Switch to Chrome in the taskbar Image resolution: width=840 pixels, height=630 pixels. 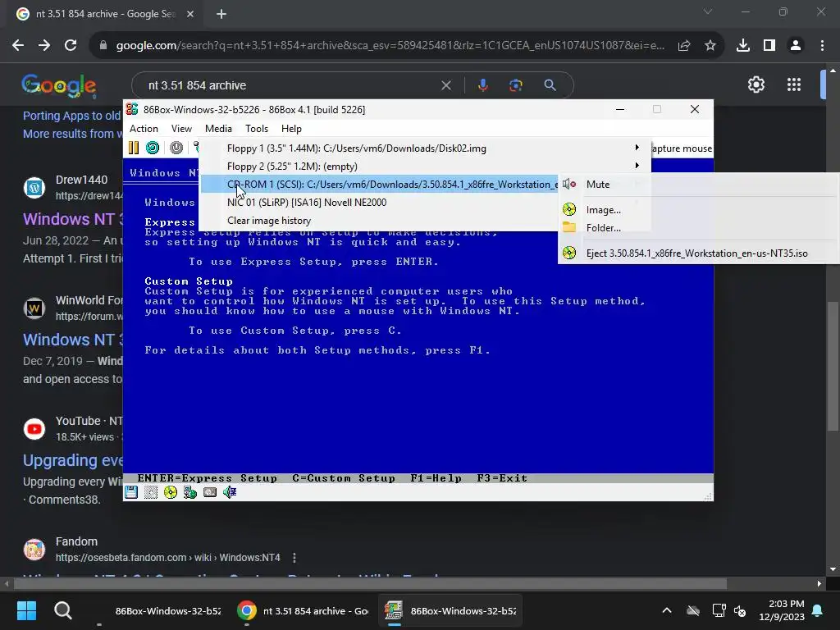304,610
